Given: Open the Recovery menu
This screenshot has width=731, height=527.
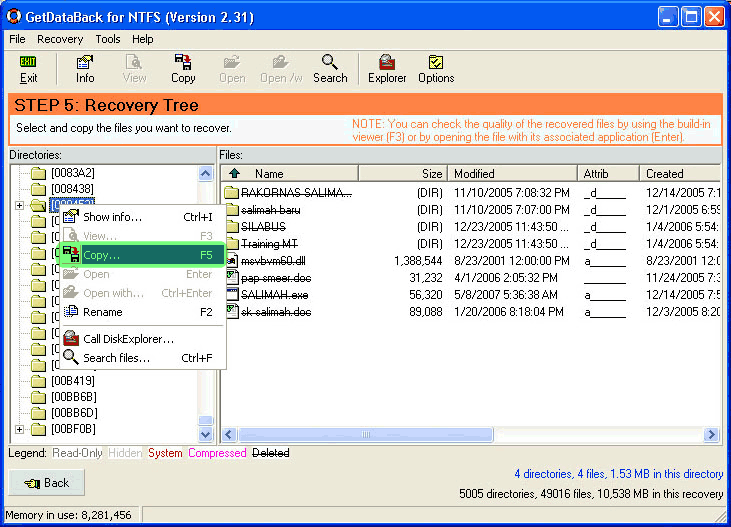Looking at the screenshot, I should pyautogui.click(x=60, y=39).
